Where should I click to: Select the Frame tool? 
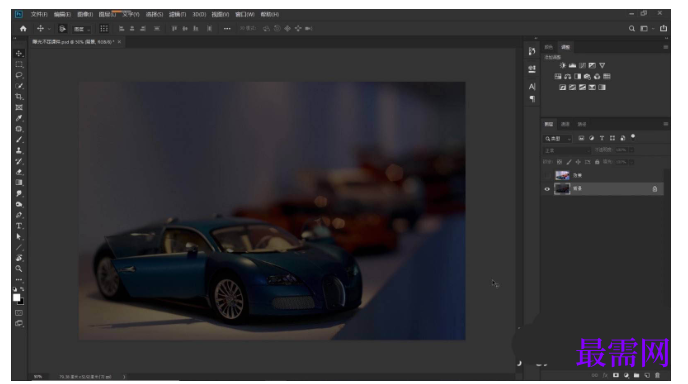coord(19,108)
